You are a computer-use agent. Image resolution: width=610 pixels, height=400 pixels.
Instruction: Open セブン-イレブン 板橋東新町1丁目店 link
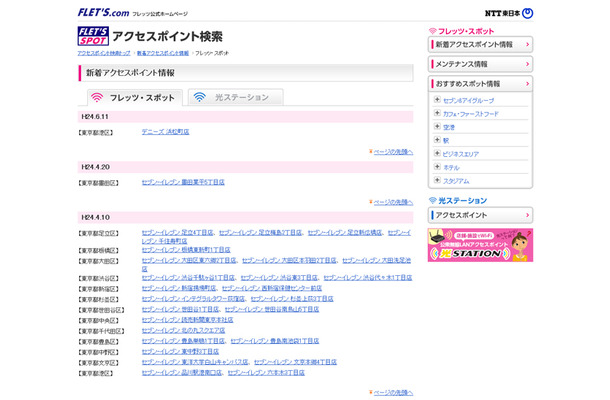(x=186, y=249)
